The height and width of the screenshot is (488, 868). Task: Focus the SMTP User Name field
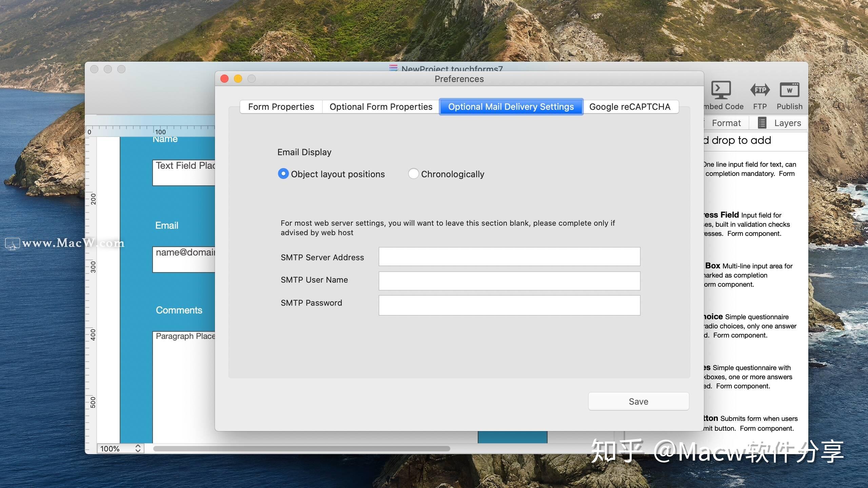[509, 281]
